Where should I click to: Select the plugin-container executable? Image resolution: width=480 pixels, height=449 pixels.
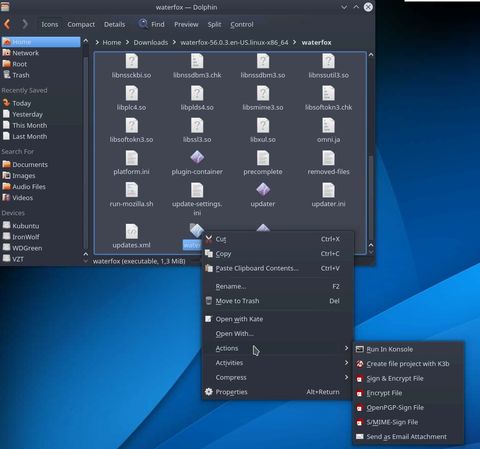click(x=197, y=163)
